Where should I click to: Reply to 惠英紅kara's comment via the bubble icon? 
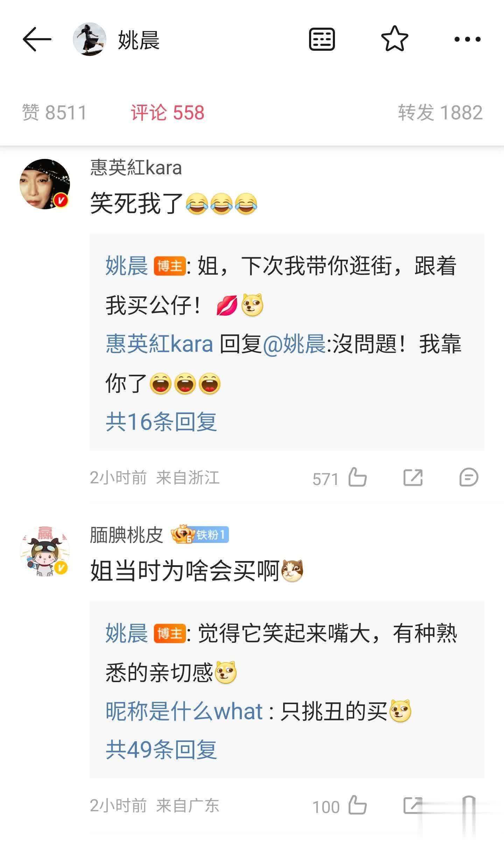[468, 477]
